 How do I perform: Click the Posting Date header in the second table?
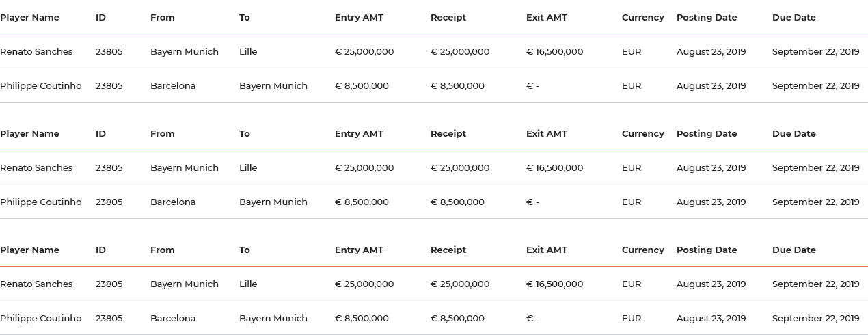pos(706,134)
